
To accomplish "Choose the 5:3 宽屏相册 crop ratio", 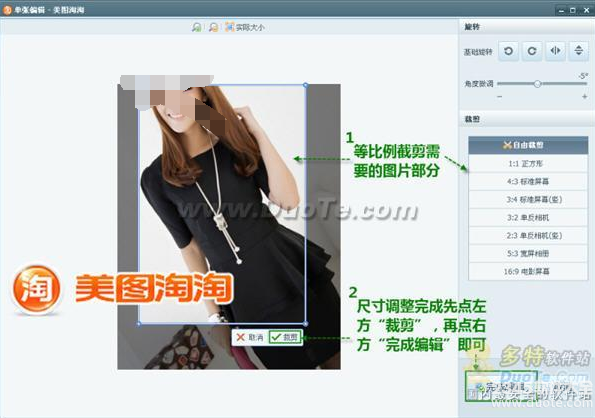I will tap(528, 253).
